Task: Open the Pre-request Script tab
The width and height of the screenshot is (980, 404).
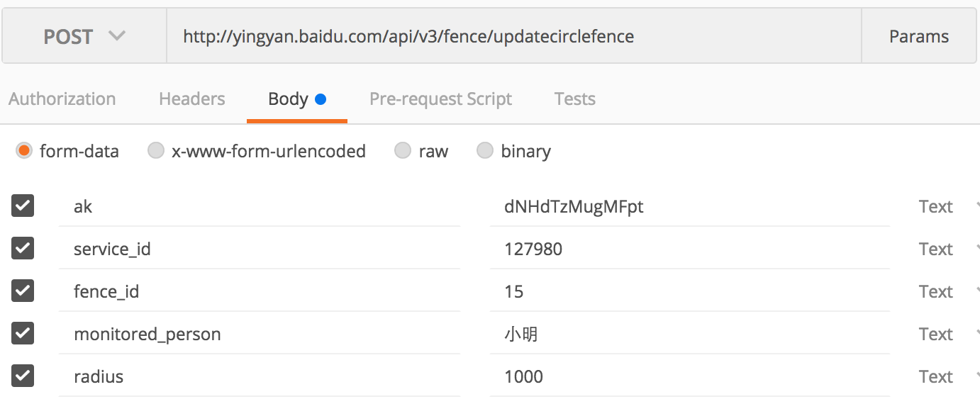Action: click(x=440, y=99)
